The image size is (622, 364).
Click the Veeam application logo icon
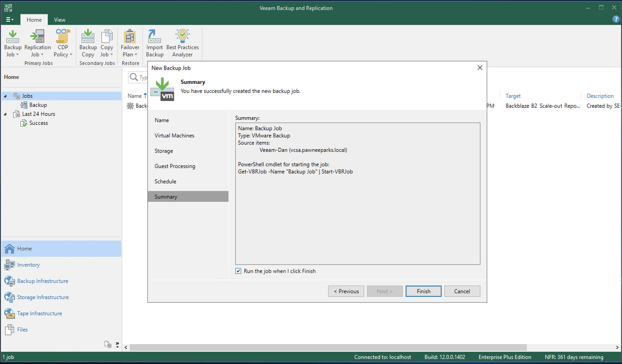click(8, 8)
